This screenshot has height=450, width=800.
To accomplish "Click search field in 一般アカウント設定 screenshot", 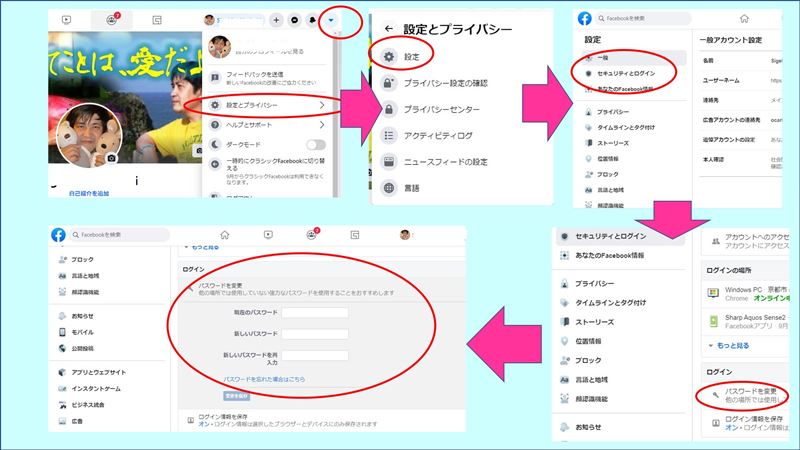I will (x=643, y=18).
